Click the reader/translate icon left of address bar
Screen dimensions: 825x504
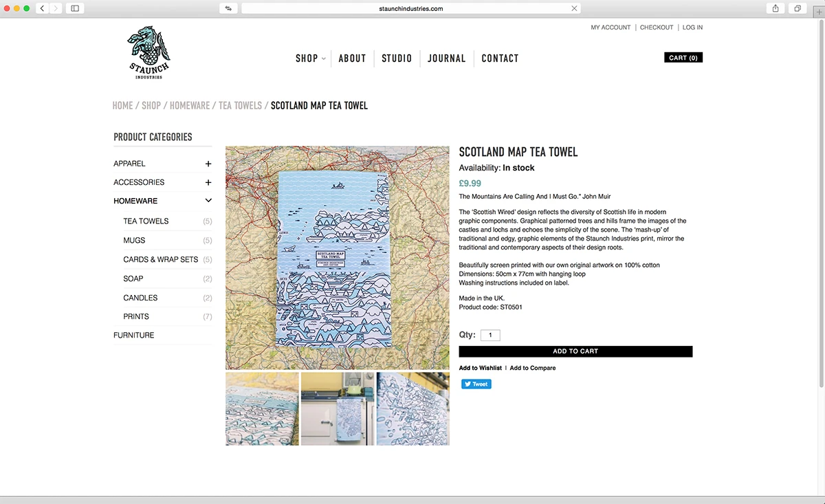pos(228,8)
